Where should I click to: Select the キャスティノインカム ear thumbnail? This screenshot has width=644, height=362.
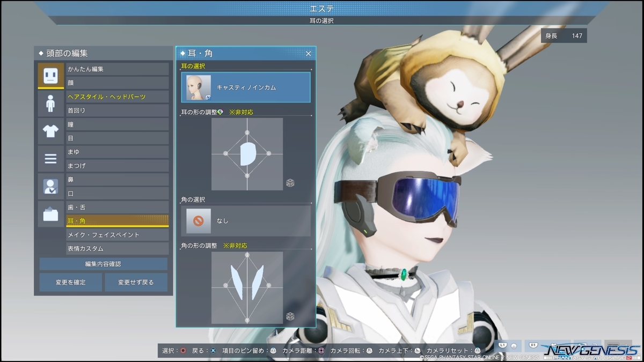pyautogui.click(x=199, y=87)
